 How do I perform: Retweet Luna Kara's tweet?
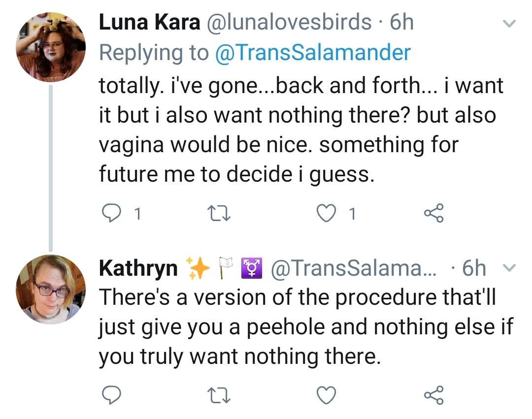coord(219,214)
